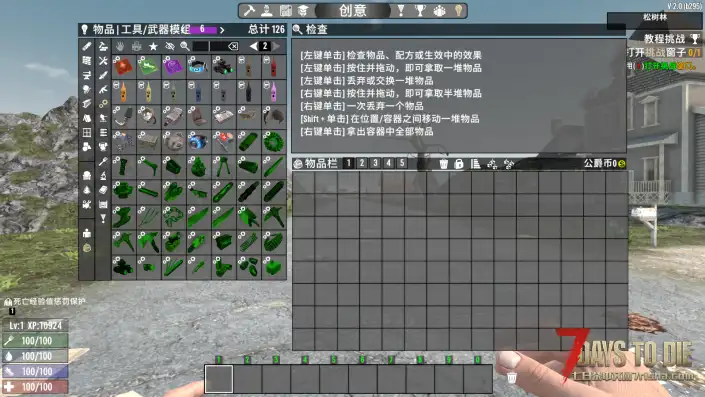Clear the search field with backspace icon
The height and width of the screenshot is (397, 705).
(x=232, y=46)
